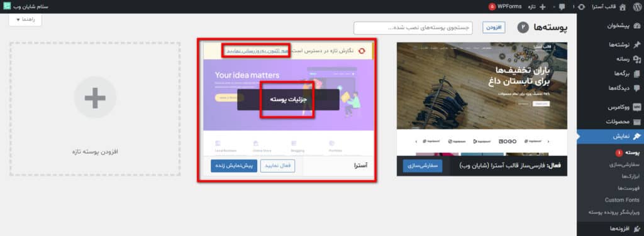Open the WordPress logo menu

[x=636, y=6]
